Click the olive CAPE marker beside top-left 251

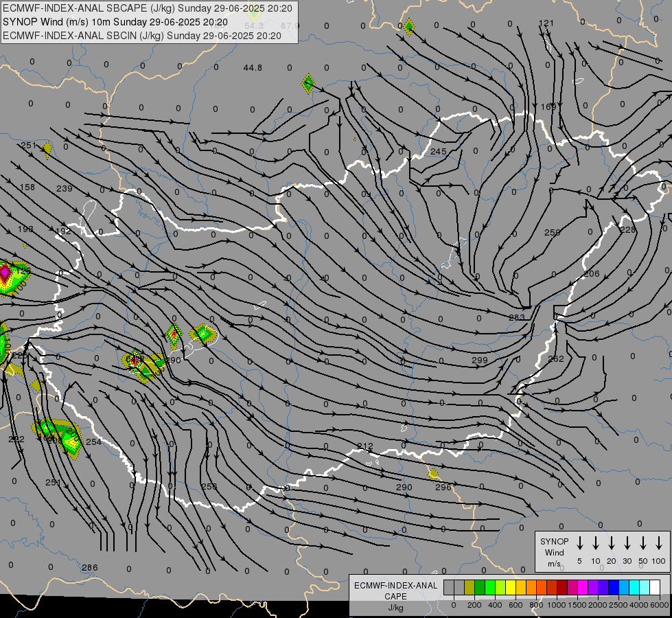tap(47, 150)
